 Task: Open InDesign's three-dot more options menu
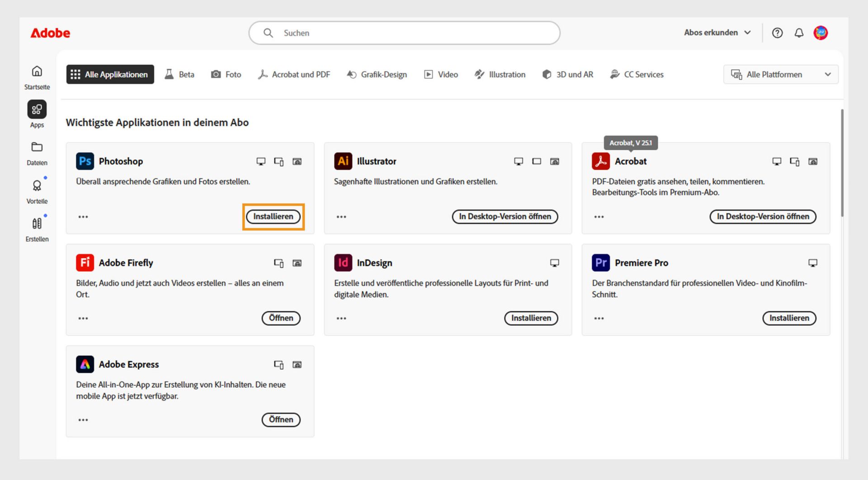pos(341,318)
